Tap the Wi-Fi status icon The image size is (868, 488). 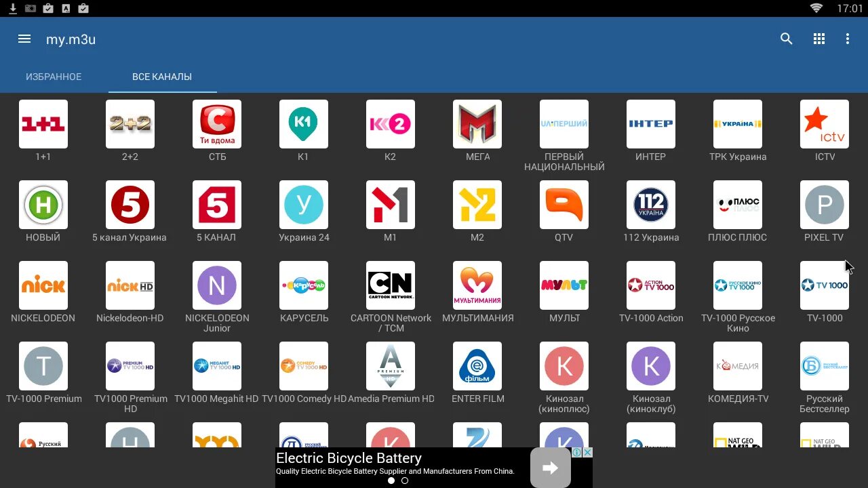(x=816, y=9)
